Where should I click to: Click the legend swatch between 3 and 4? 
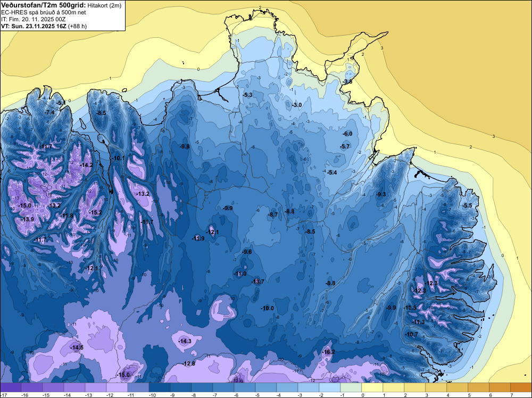(x=436, y=387)
